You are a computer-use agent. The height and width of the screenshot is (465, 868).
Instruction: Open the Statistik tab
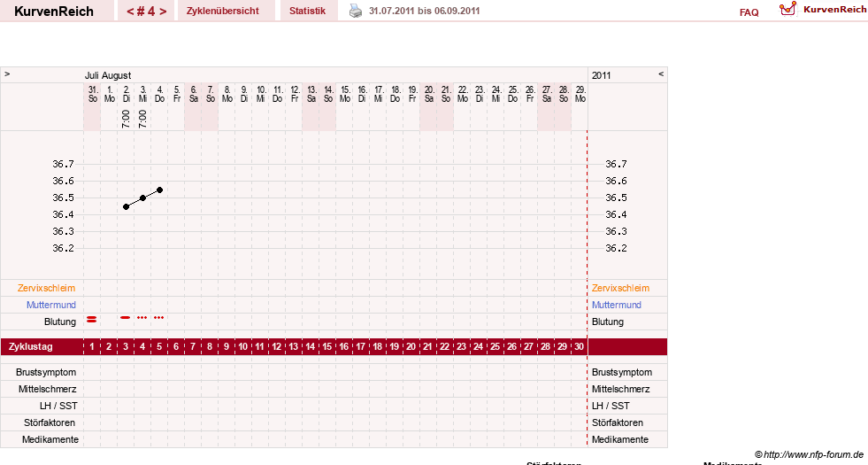tap(307, 11)
